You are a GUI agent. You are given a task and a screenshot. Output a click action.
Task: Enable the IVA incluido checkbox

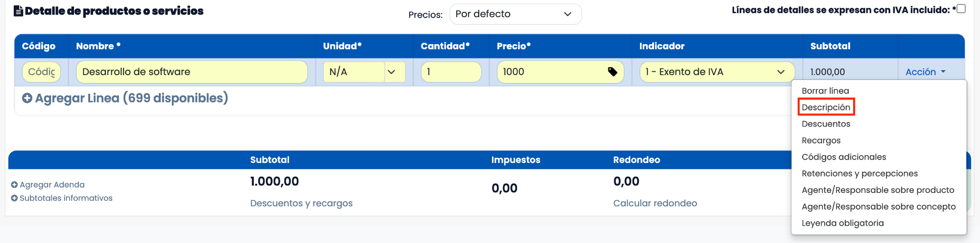click(x=961, y=9)
